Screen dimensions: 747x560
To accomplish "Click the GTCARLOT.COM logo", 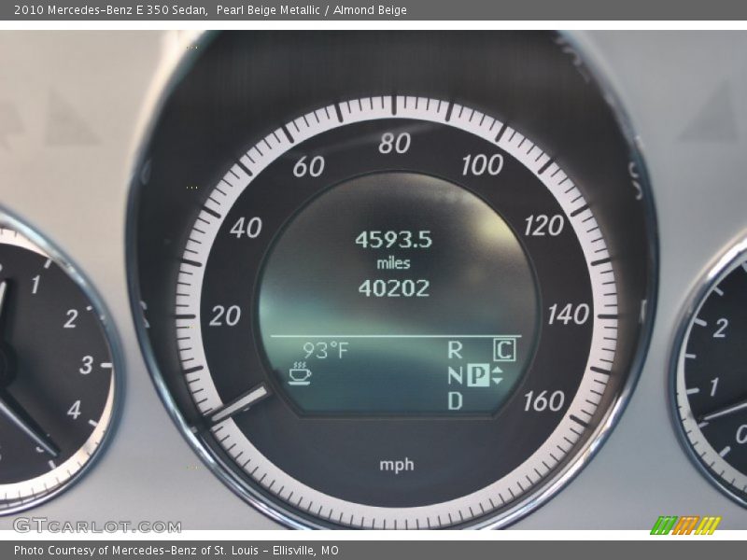I will (97, 525).
